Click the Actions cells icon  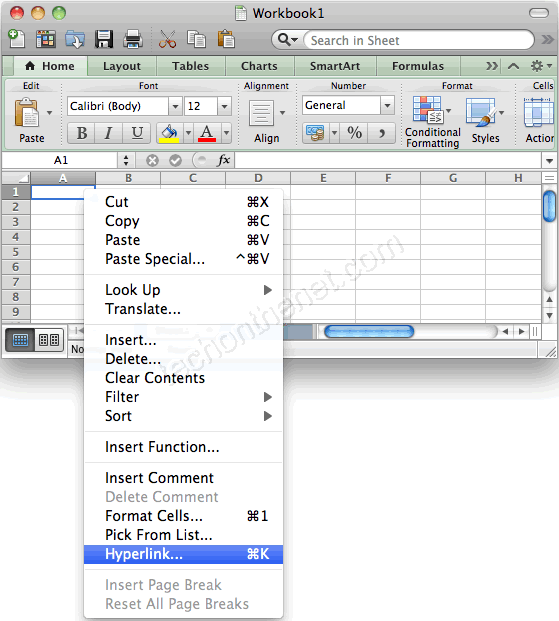click(x=538, y=112)
